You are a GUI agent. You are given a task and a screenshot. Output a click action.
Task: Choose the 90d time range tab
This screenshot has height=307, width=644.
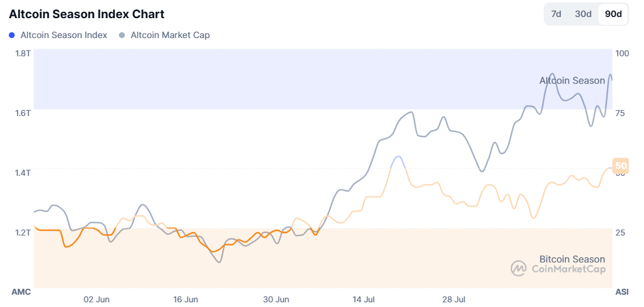(x=613, y=14)
